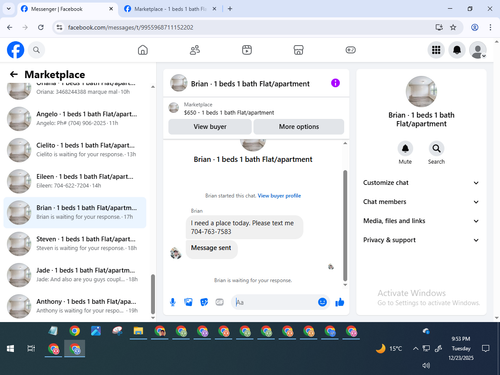Open conversation info purple icon

[335, 83]
